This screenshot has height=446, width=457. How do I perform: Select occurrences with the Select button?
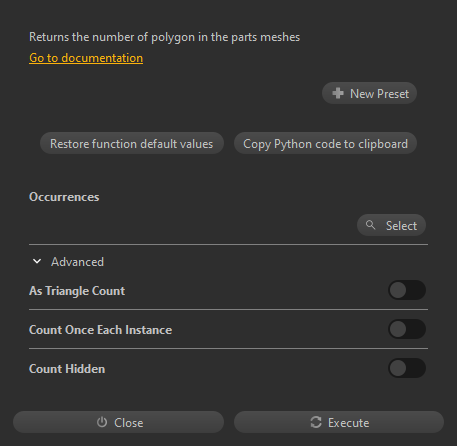point(391,225)
